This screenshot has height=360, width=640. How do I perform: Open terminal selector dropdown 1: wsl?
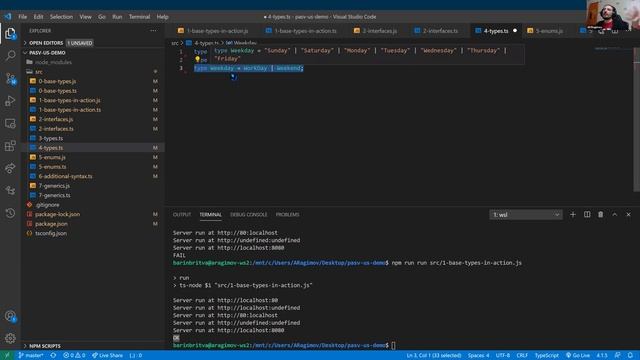(526, 215)
